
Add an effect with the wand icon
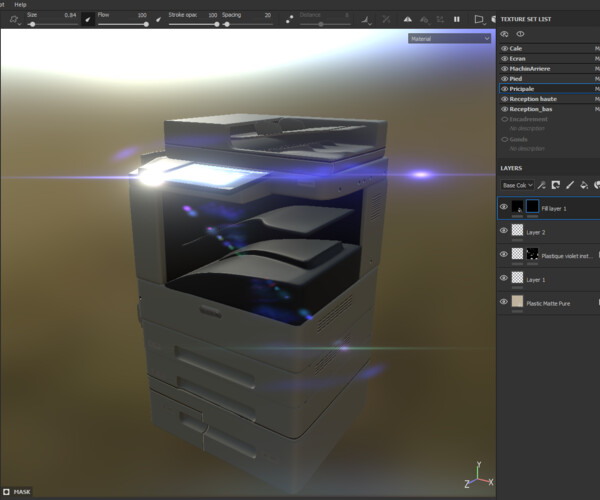point(541,185)
